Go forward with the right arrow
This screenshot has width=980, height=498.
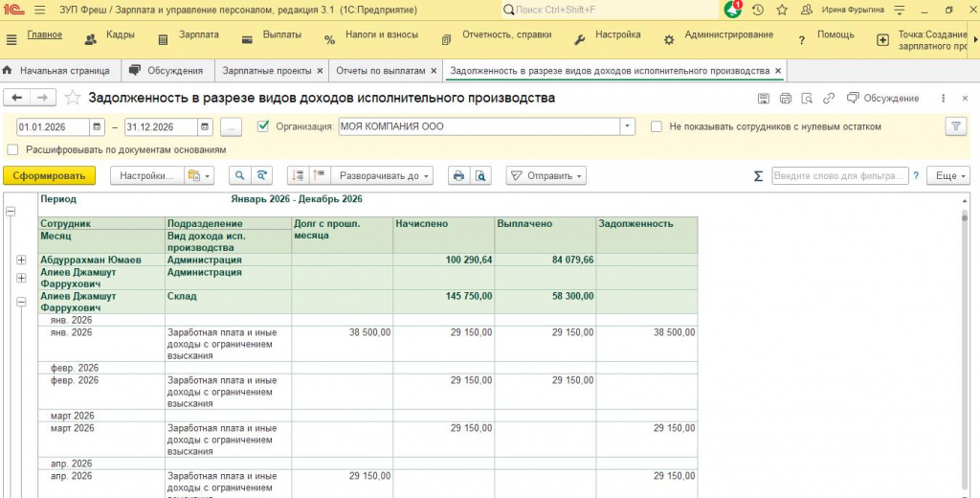(42, 98)
